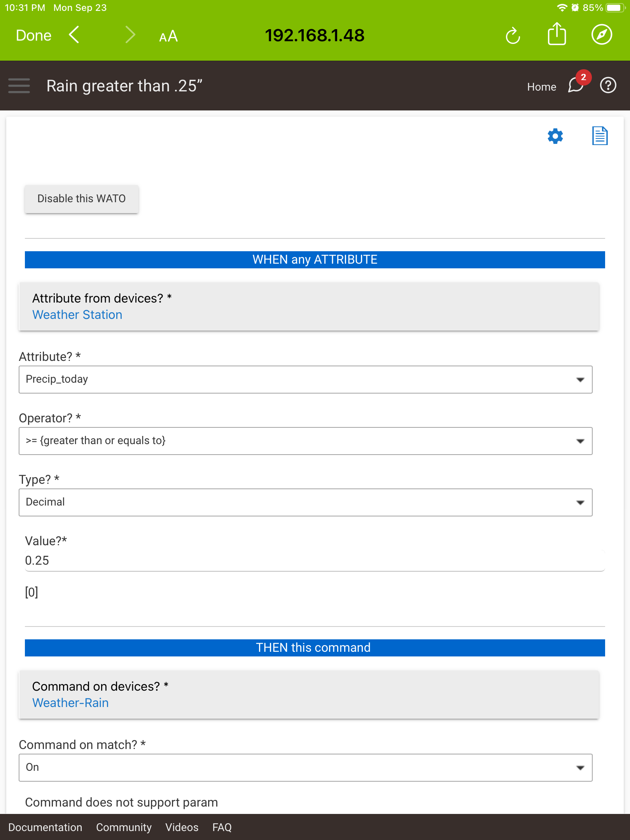
Task: View app logs via the document icon
Action: click(x=599, y=136)
